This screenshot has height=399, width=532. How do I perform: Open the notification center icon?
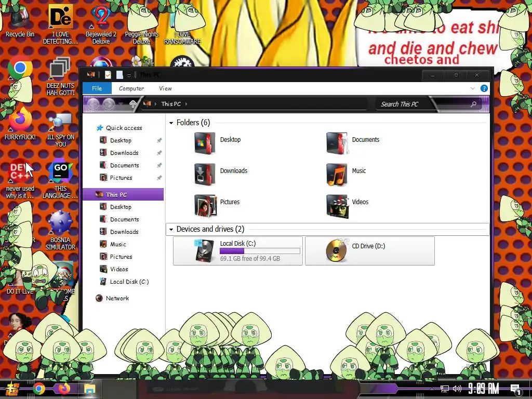516,389
